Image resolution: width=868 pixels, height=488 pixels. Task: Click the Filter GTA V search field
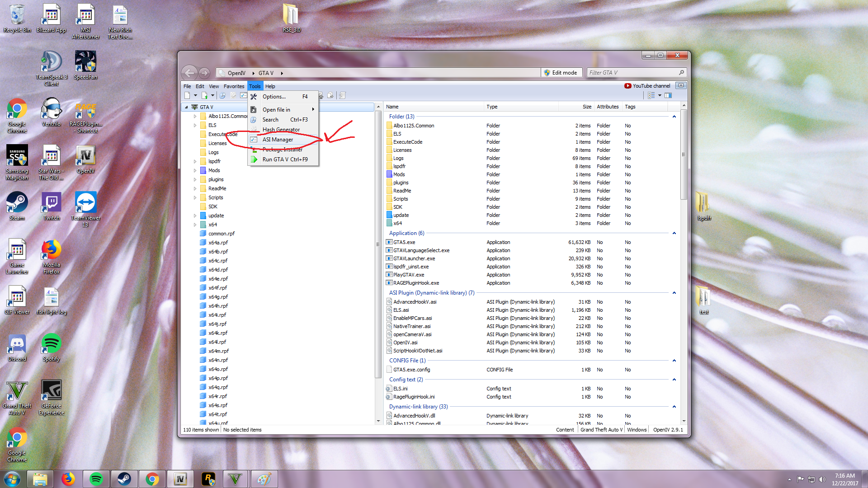point(633,73)
